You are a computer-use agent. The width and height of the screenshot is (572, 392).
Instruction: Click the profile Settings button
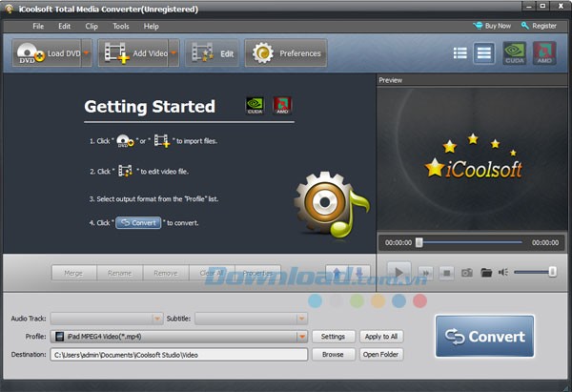(333, 337)
